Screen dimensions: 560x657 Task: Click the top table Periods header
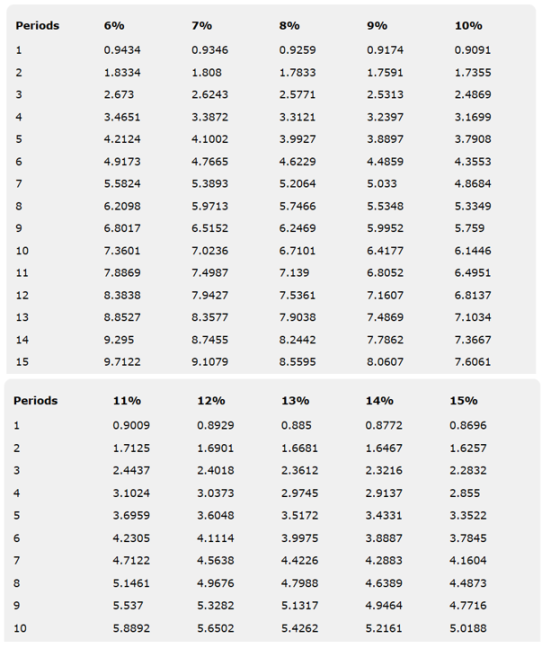[38, 26]
